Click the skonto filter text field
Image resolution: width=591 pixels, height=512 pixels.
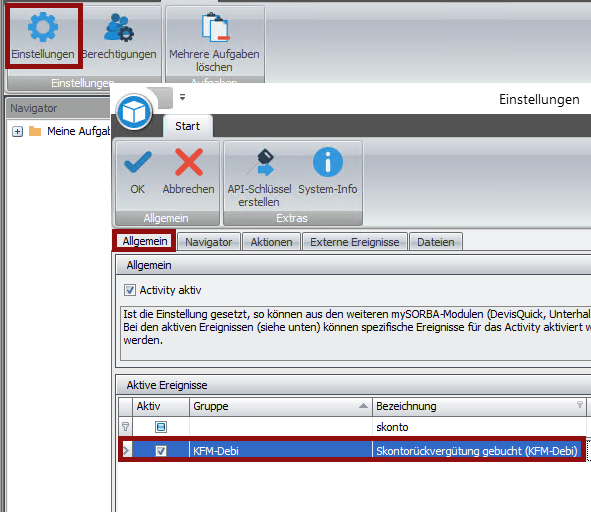click(x=479, y=427)
